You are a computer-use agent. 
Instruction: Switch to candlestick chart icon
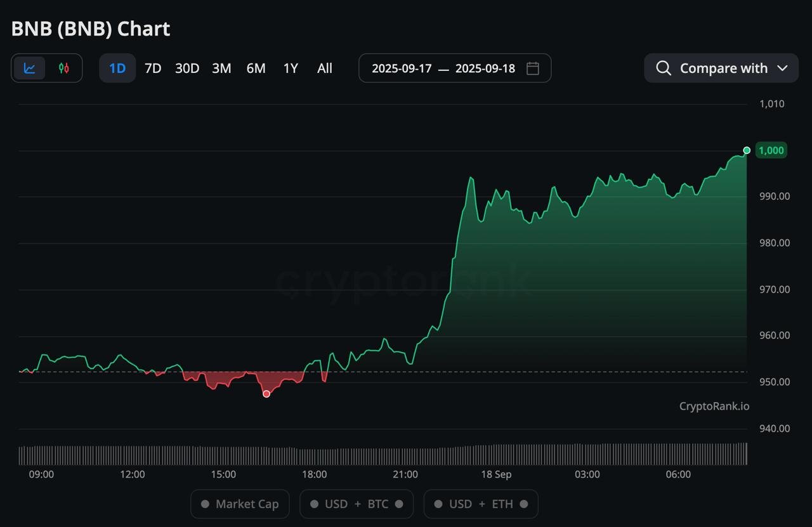pyautogui.click(x=63, y=68)
